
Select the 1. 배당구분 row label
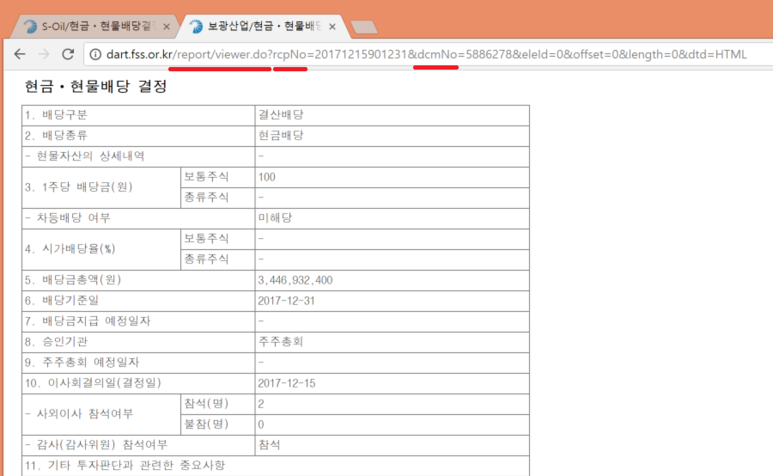coord(56,115)
